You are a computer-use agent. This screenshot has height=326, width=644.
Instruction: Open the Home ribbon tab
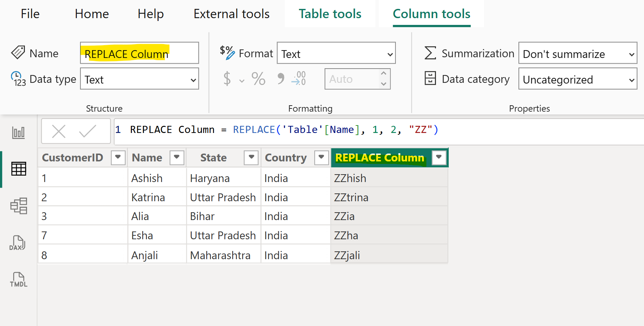[x=92, y=14]
